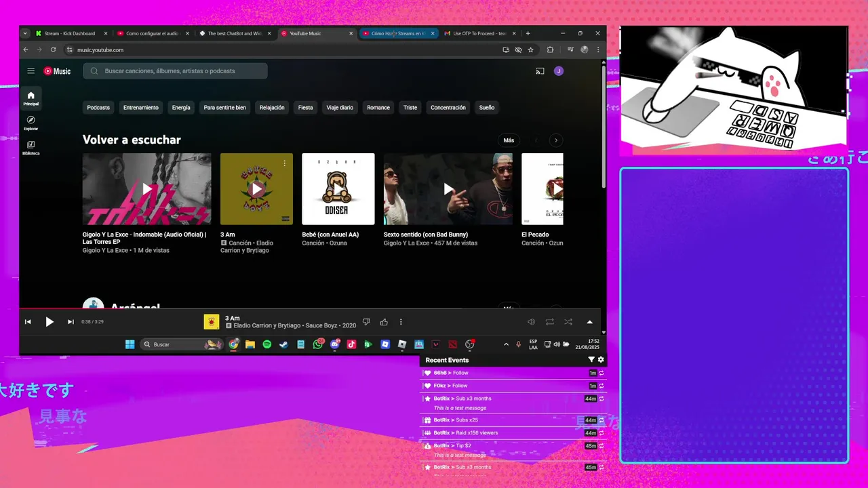Select the Podcasts chip
The height and width of the screenshot is (488, 868).
pos(98,108)
